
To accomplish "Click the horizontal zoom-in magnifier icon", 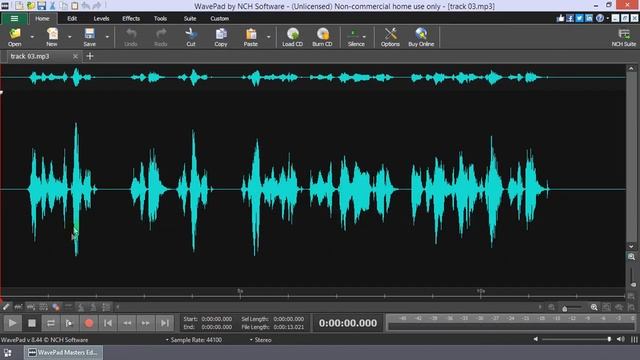I will coord(594,307).
